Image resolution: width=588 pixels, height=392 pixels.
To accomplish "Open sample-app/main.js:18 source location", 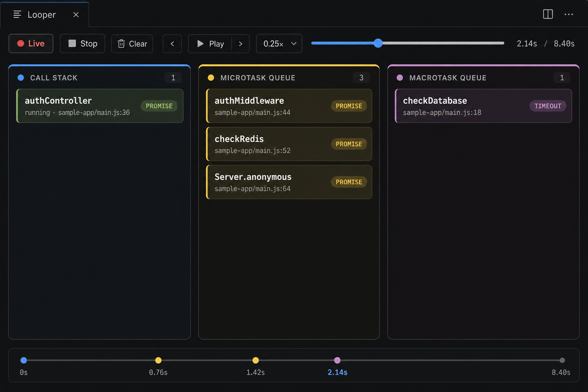I will (442, 113).
